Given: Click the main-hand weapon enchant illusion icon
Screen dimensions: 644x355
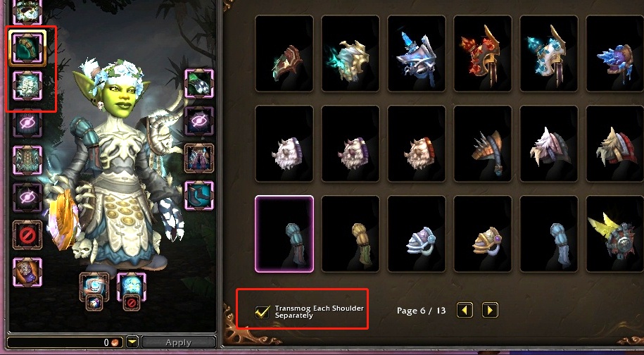Looking at the screenshot, I should [94, 303].
